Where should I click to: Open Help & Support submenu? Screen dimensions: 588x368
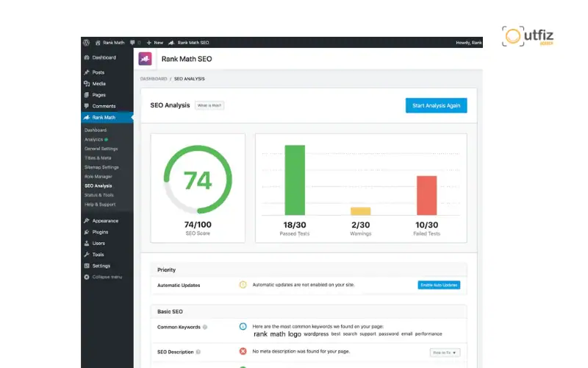click(x=100, y=205)
